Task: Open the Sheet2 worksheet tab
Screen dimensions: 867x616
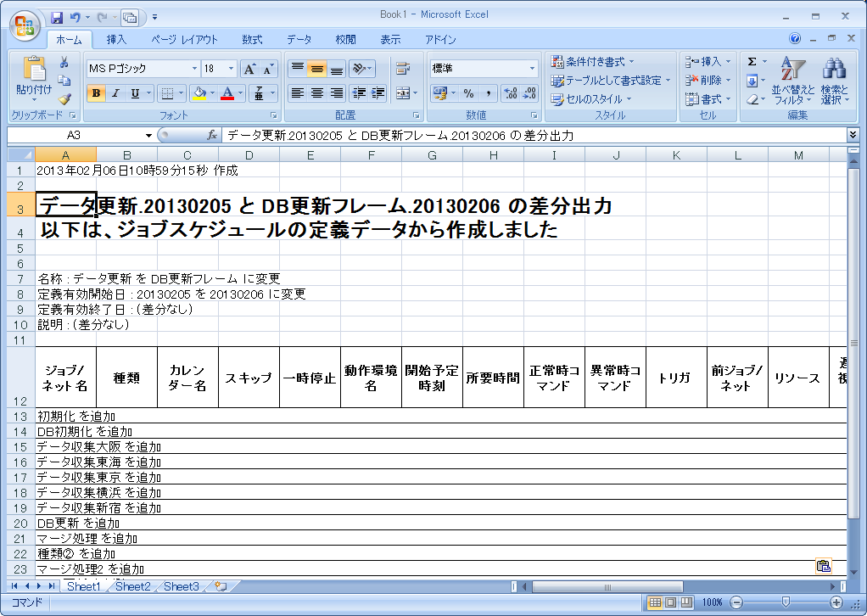Action: [x=132, y=586]
